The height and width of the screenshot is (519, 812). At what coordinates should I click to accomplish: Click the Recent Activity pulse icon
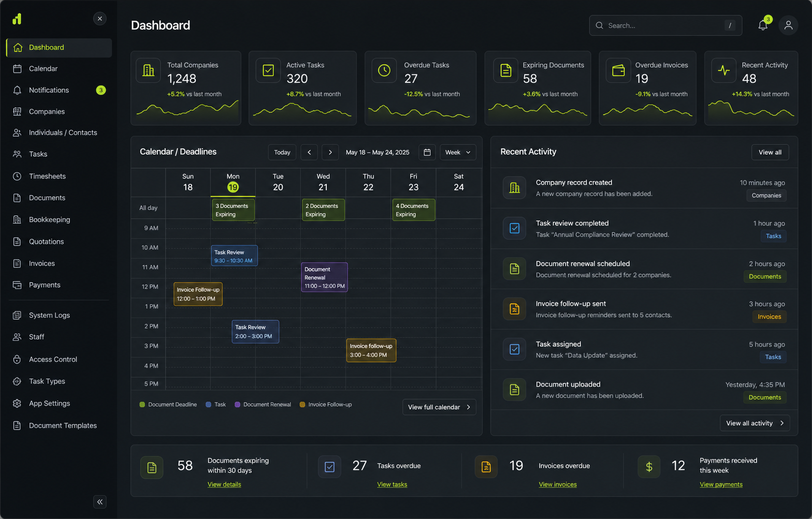724,70
